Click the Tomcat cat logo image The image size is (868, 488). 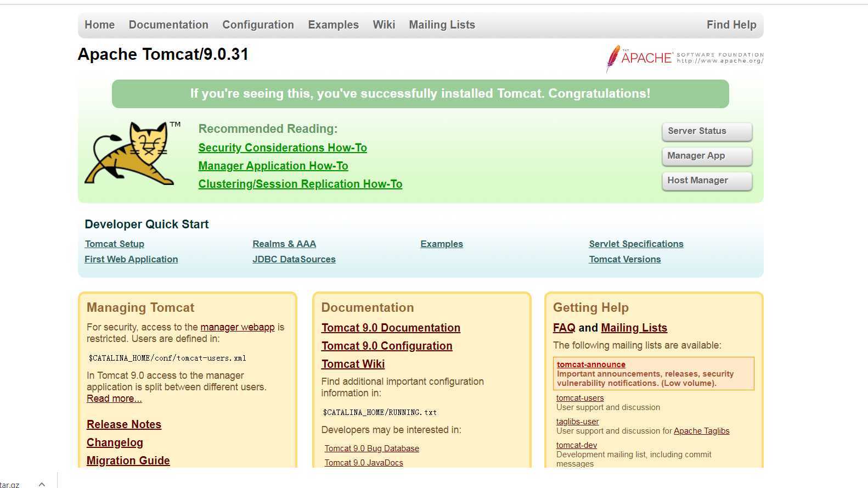pos(132,153)
